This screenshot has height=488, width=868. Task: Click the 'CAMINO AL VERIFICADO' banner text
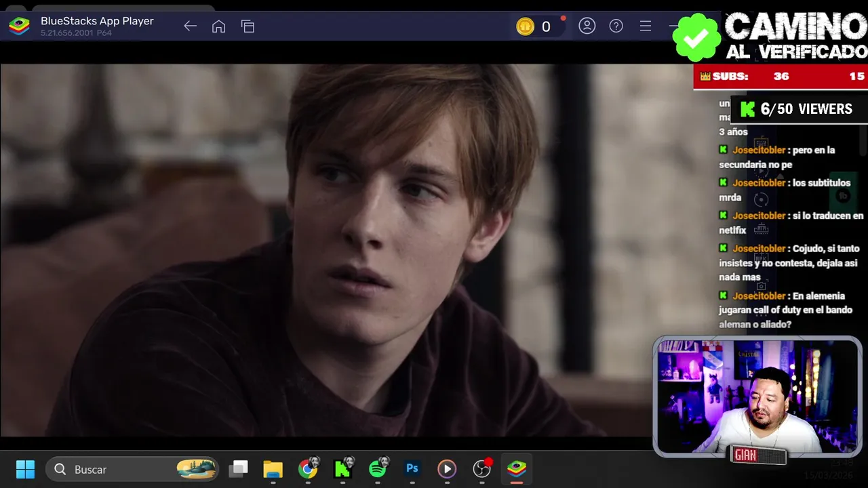coord(795,37)
